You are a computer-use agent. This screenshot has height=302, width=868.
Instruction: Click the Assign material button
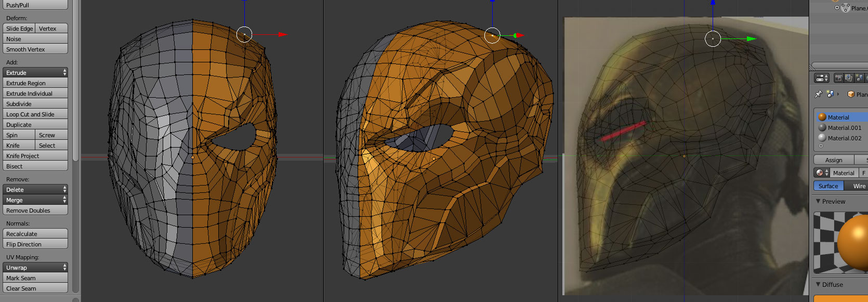[x=834, y=160]
